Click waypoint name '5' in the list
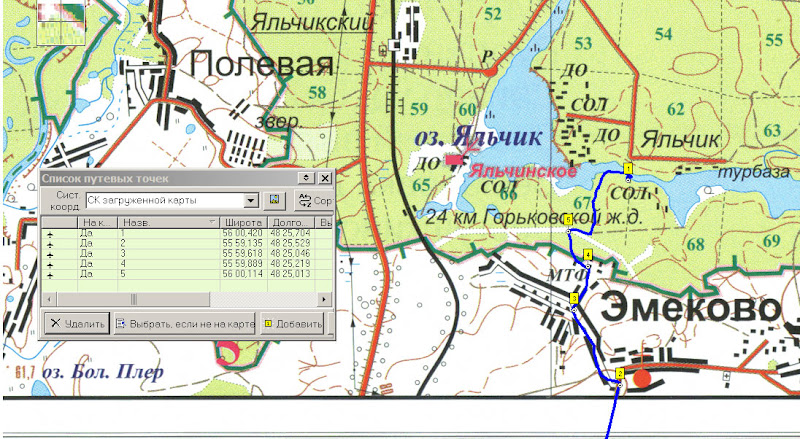 (x=123, y=275)
